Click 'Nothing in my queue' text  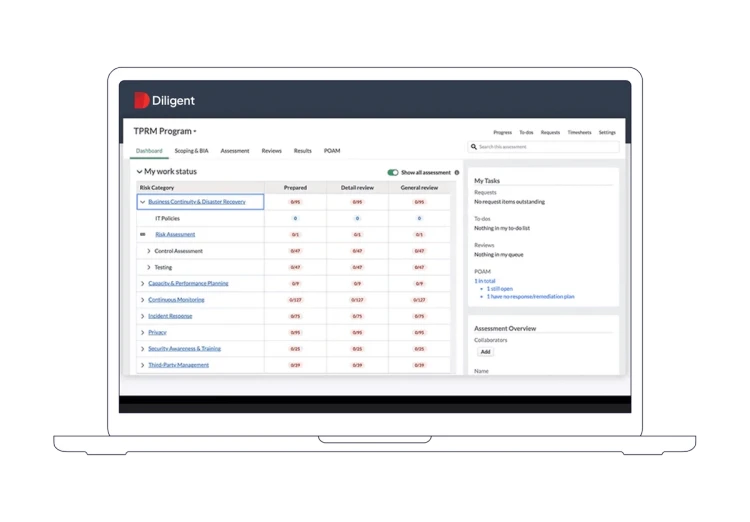pos(498,255)
